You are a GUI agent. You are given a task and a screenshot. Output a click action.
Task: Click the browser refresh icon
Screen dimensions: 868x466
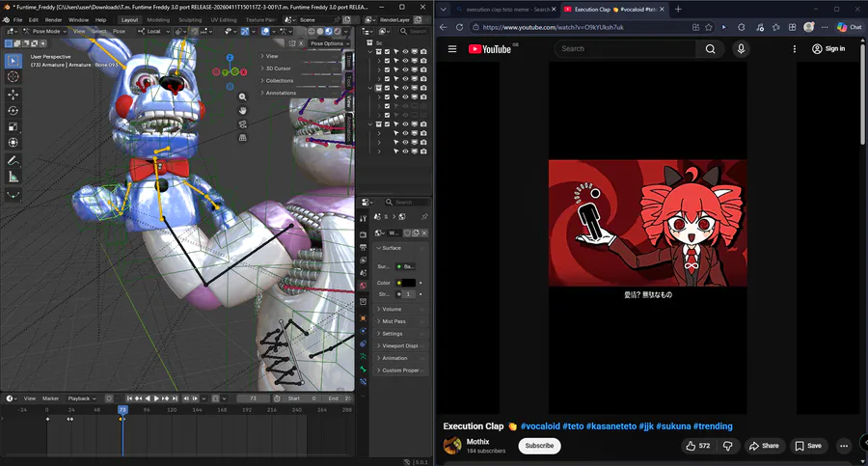(x=459, y=27)
